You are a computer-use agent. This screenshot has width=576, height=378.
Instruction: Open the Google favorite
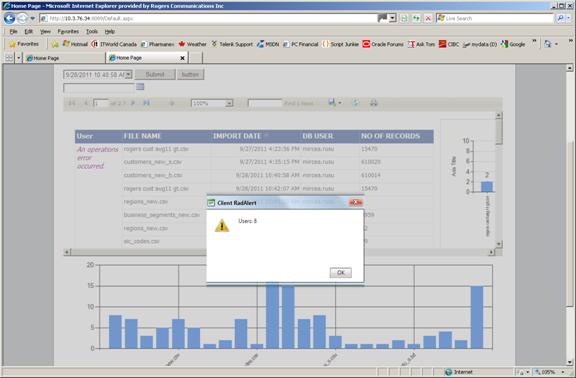pos(513,44)
